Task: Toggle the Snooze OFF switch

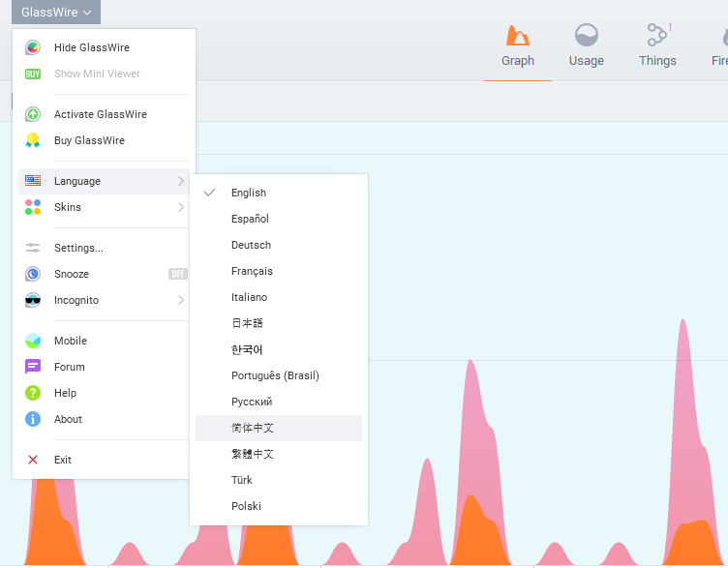Action: coord(178,274)
